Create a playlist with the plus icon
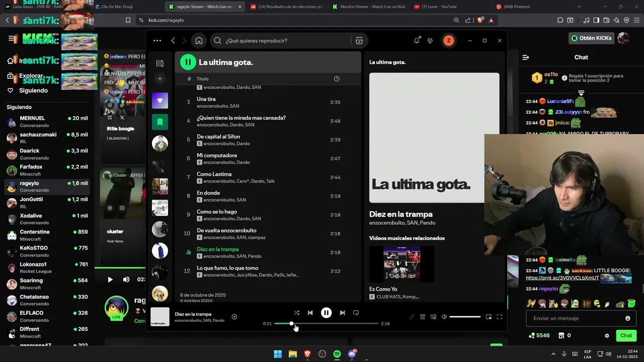The width and height of the screenshot is (644, 362). (x=160, y=79)
